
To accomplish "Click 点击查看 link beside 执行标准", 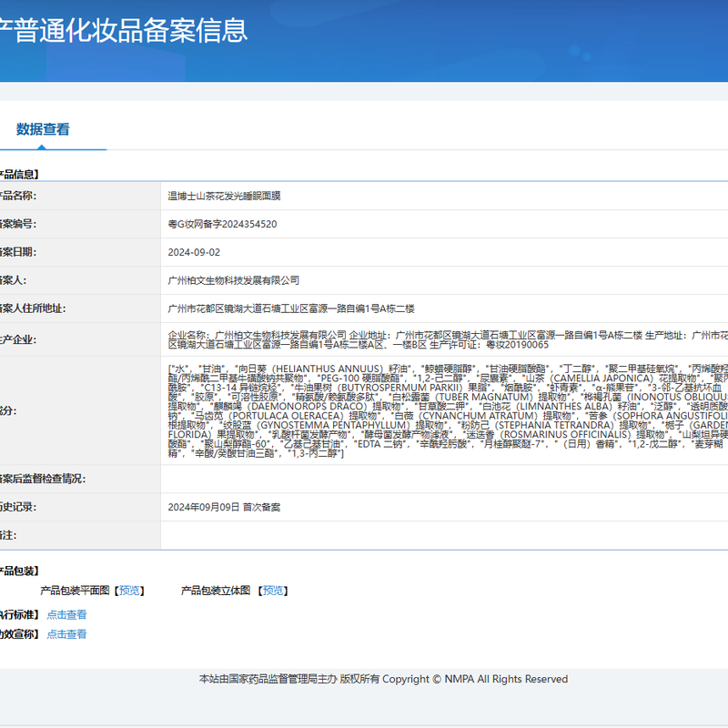I will pos(66,615).
